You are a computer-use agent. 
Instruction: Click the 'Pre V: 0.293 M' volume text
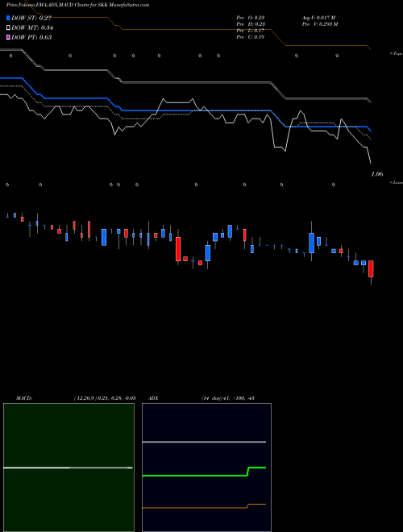point(320,24)
